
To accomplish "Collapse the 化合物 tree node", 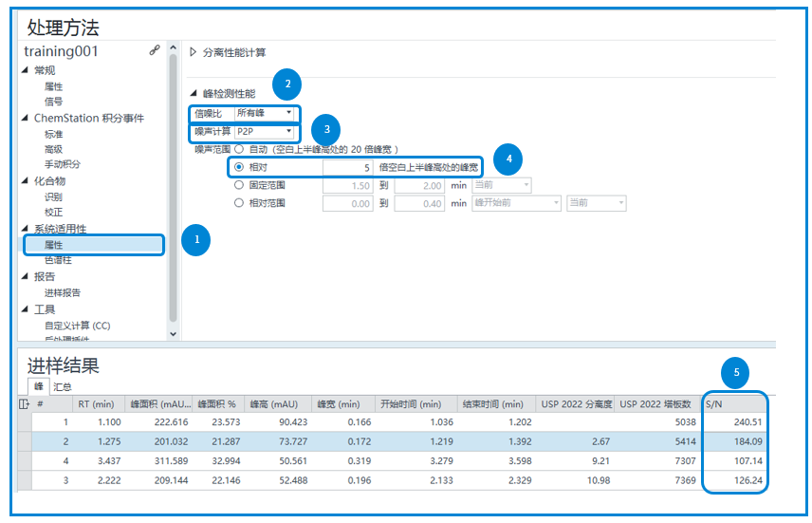I will (25, 181).
